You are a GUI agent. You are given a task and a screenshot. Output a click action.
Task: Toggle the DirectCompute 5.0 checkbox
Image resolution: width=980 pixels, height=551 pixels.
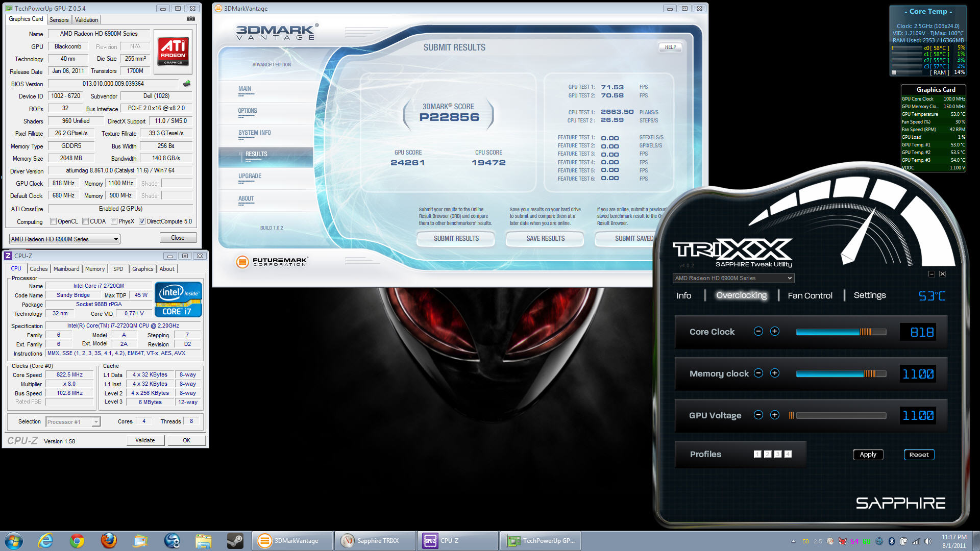click(142, 221)
